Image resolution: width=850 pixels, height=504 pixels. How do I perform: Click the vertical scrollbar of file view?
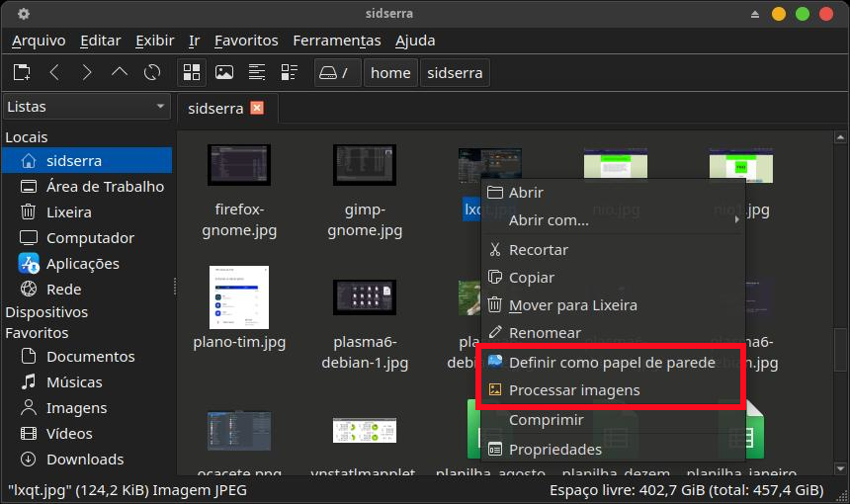[841, 346]
